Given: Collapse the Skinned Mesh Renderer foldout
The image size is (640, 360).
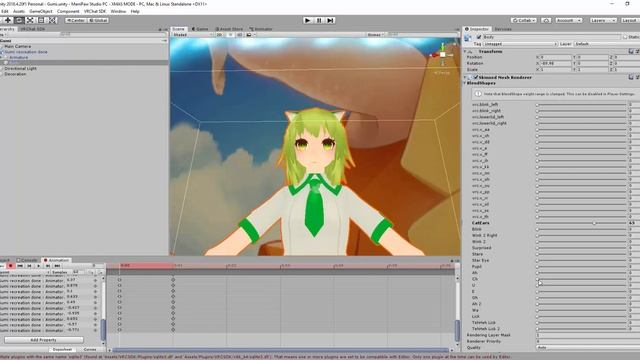Looking at the screenshot, I should [x=465, y=77].
